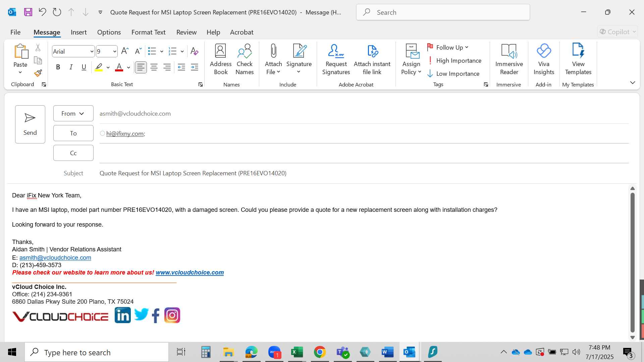Open Request Signatures from Adobe Acrobat
This screenshot has height=362, width=644.
click(x=336, y=60)
